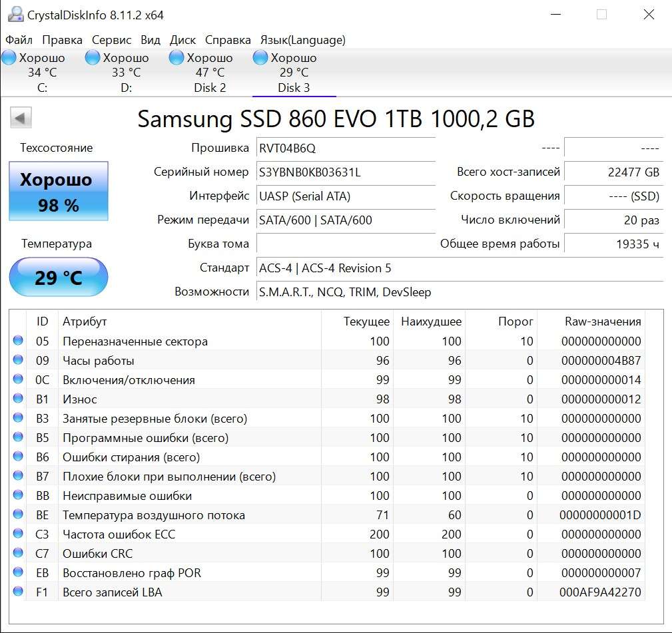672x633 pixels.
Task: Click status dot for attribute C7
Action: 18,552
